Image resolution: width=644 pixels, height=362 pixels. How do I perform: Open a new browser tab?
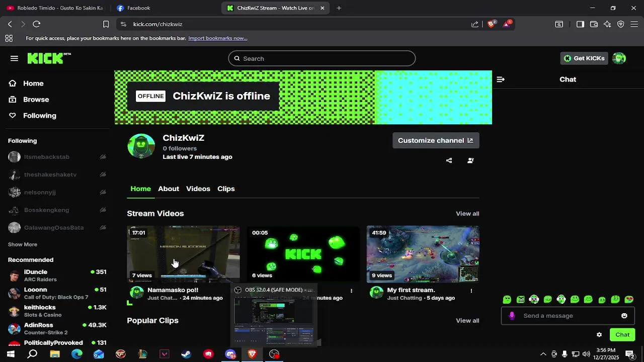click(x=339, y=8)
